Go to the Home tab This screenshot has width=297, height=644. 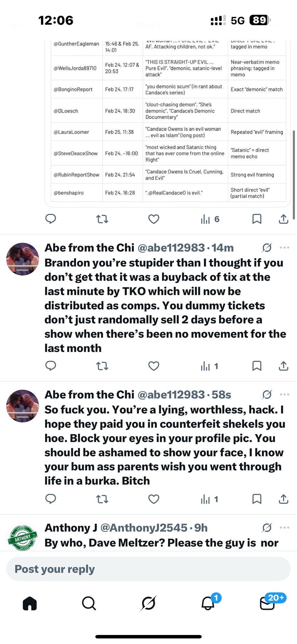(30, 603)
